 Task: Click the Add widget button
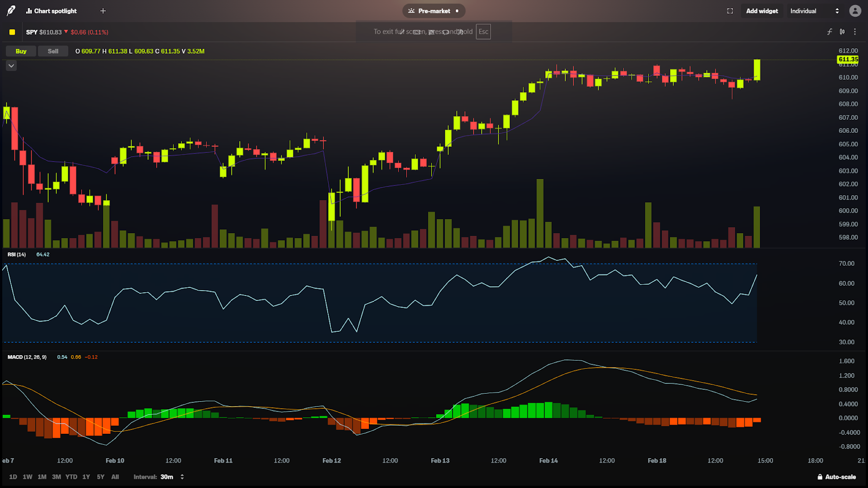point(762,11)
